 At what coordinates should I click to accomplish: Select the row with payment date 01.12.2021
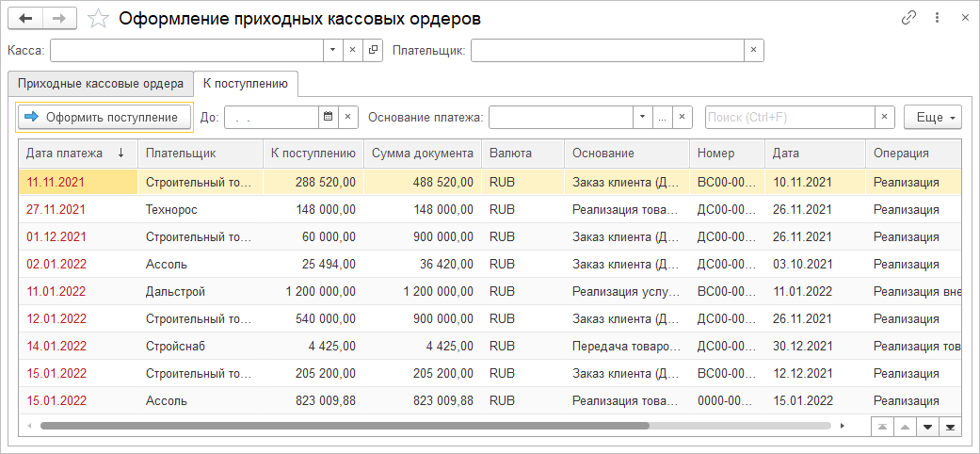(490, 237)
